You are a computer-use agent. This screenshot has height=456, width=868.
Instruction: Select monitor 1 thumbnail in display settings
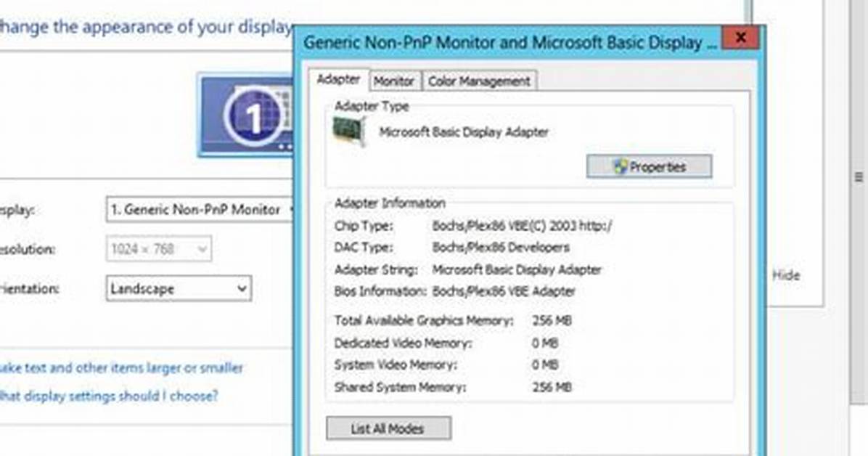246,115
